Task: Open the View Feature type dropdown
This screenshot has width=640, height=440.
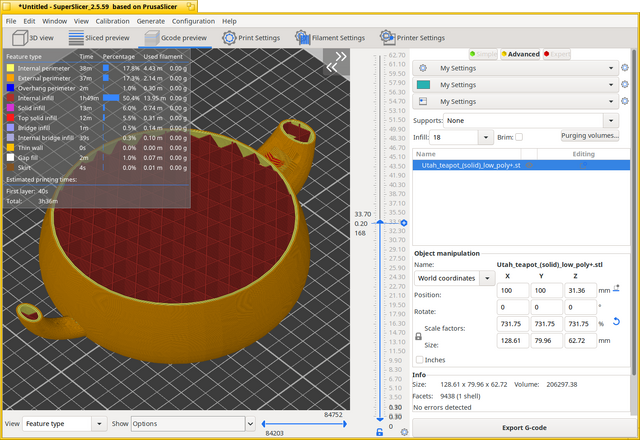Action: point(64,424)
